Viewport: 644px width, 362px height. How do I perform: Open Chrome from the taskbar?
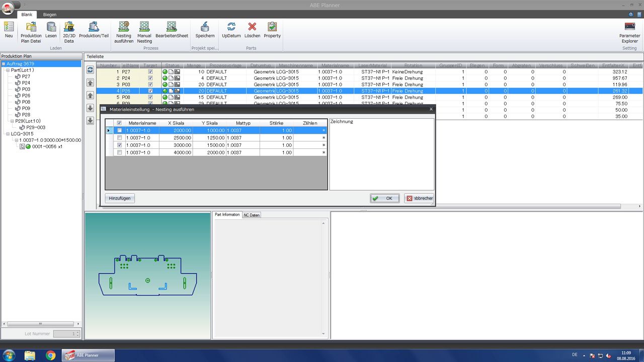point(50,355)
